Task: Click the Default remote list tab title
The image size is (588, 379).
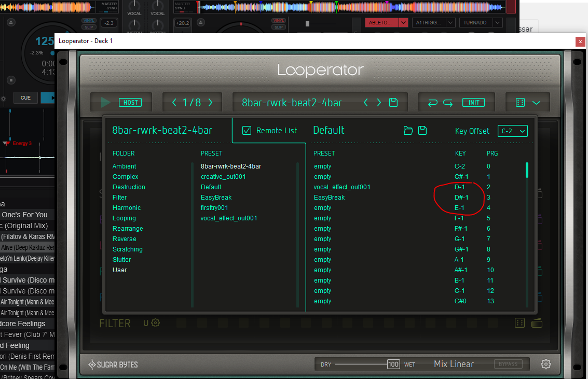Action: 329,130
